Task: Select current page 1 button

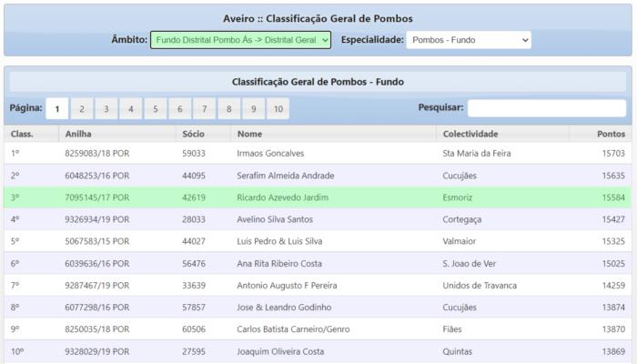Action: (56, 109)
